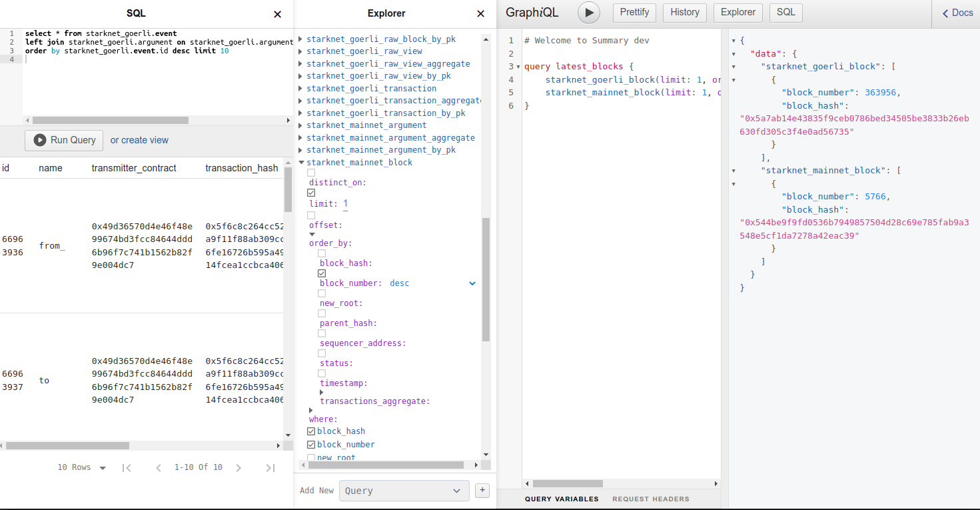Image resolution: width=980 pixels, height=510 pixels.
Task: Collapse the starknet_mainnet_block array in response
Action: tap(734, 171)
